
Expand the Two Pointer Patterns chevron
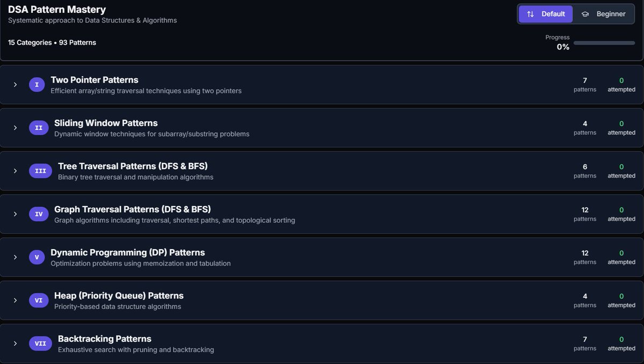[x=16, y=85]
